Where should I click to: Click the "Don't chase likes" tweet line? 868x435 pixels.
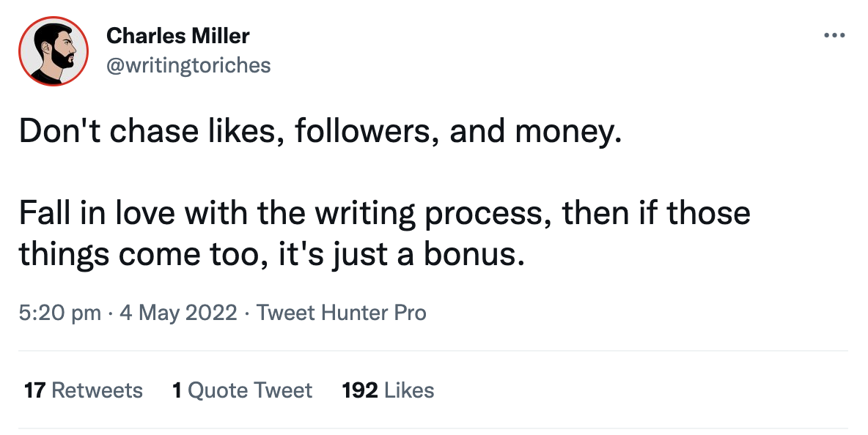320,131
